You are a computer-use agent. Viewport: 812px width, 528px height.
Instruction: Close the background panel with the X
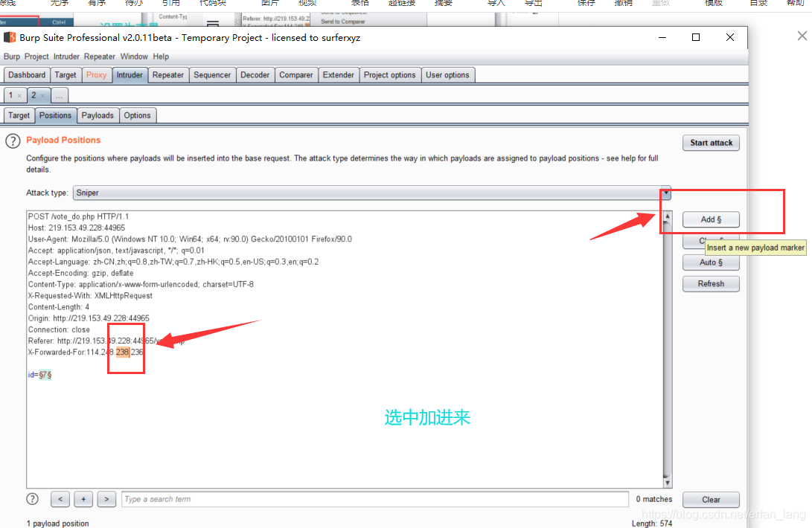click(802, 36)
